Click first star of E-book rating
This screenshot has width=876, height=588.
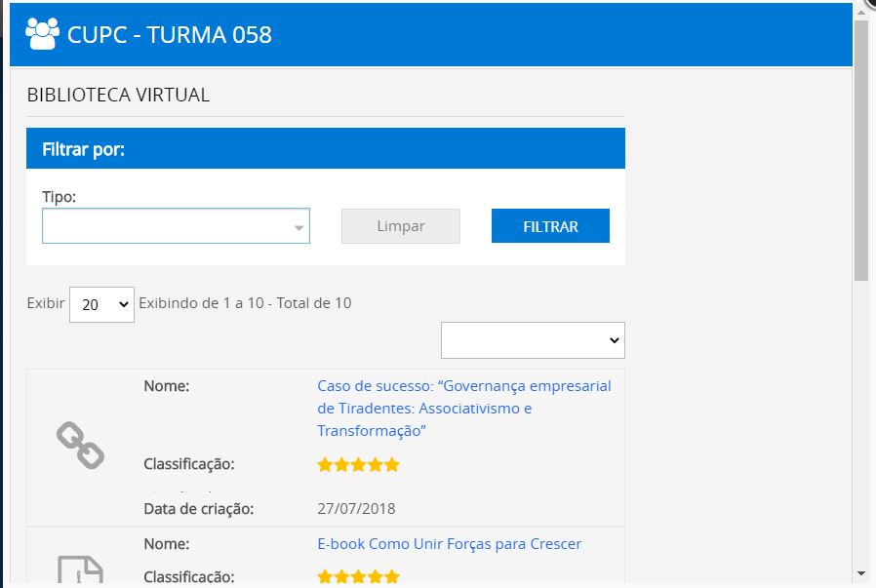[325, 576]
